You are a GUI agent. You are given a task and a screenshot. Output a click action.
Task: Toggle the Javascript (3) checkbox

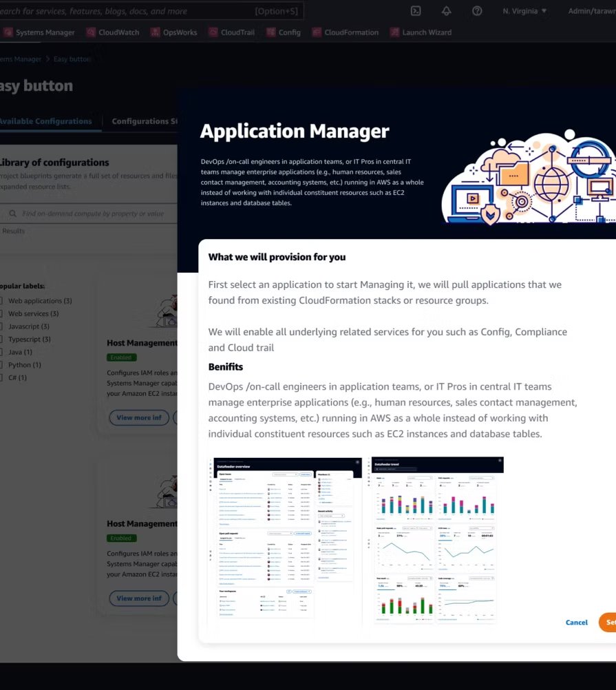click(x=1, y=326)
